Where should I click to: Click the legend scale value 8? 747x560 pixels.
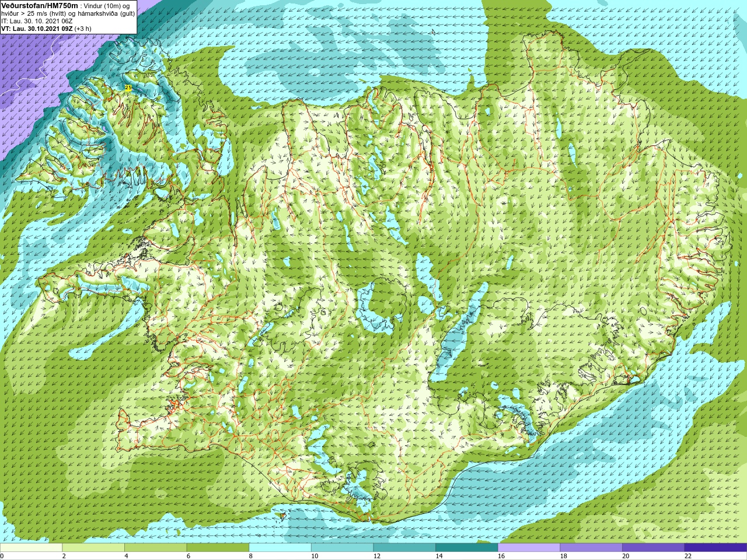point(250,556)
